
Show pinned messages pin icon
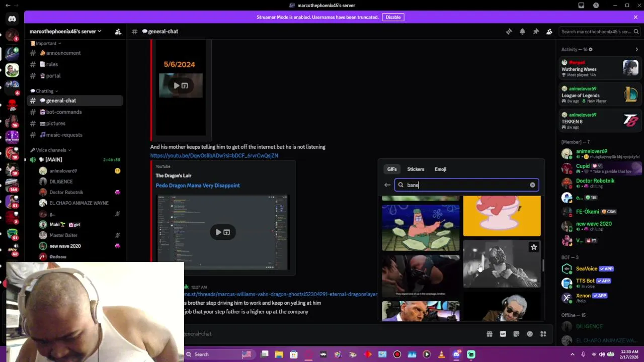tap(536, 31)
